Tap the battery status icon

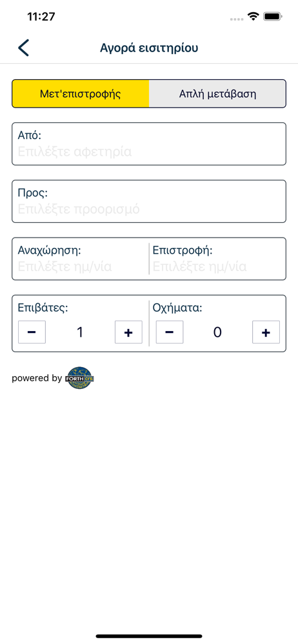pyautogui.click(x=272, y=17)
